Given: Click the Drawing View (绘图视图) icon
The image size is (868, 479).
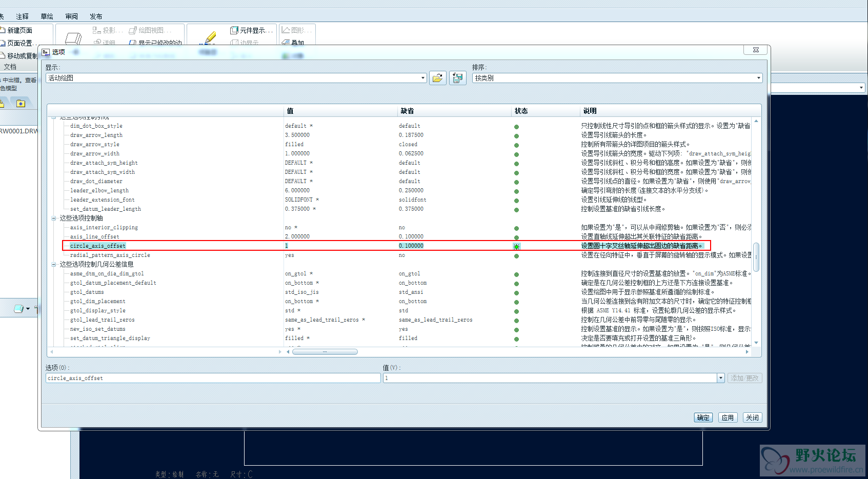Looking at the screenshot, I should pos(133,30).
